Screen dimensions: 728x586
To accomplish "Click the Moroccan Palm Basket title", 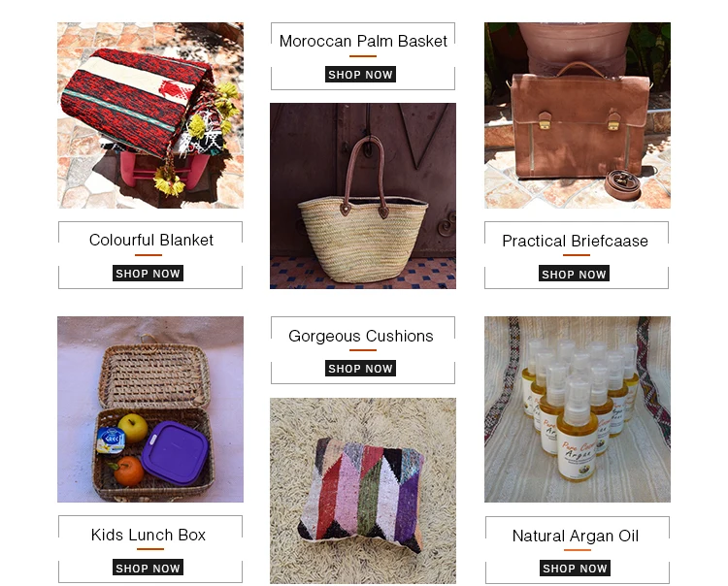I will point(363,41).
